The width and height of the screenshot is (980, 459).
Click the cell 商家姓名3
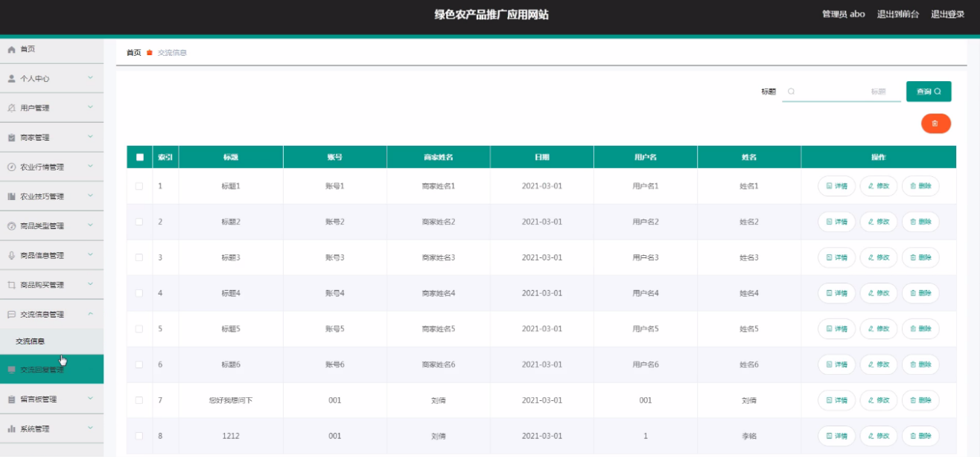[x=438, y=257]
